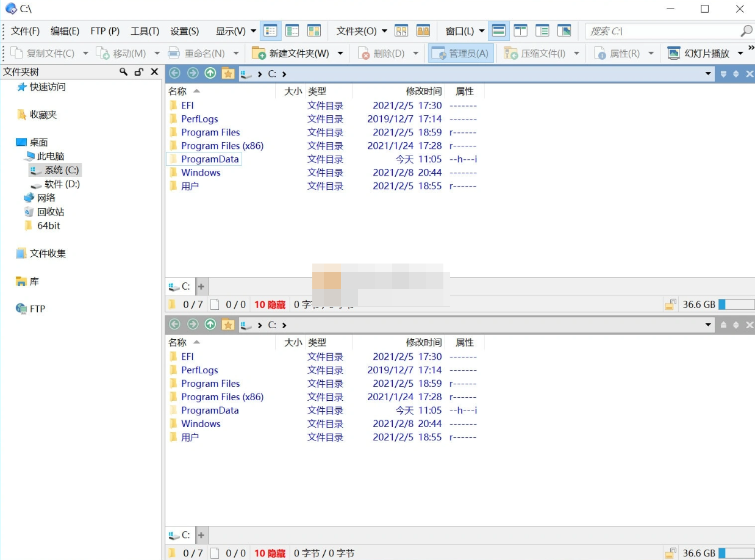Click the favorites star icon in the path bar

click(228, 73)
